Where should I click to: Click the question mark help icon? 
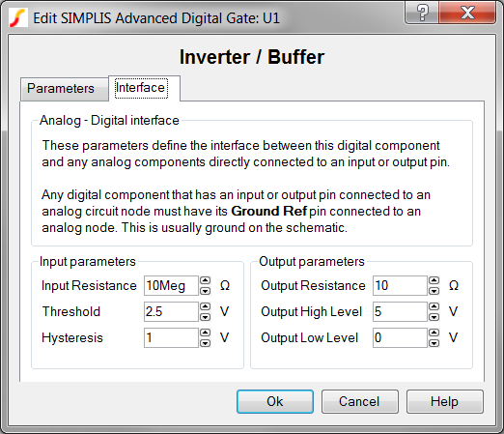click(x=422, y=13)
